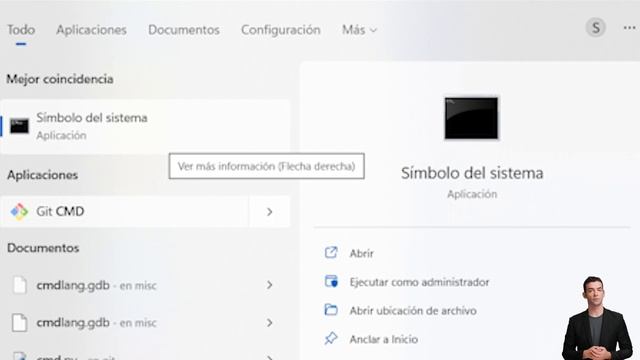Click the Git CMD colorful icon
This screenshot has height=360, width=640.
point(19,211)
